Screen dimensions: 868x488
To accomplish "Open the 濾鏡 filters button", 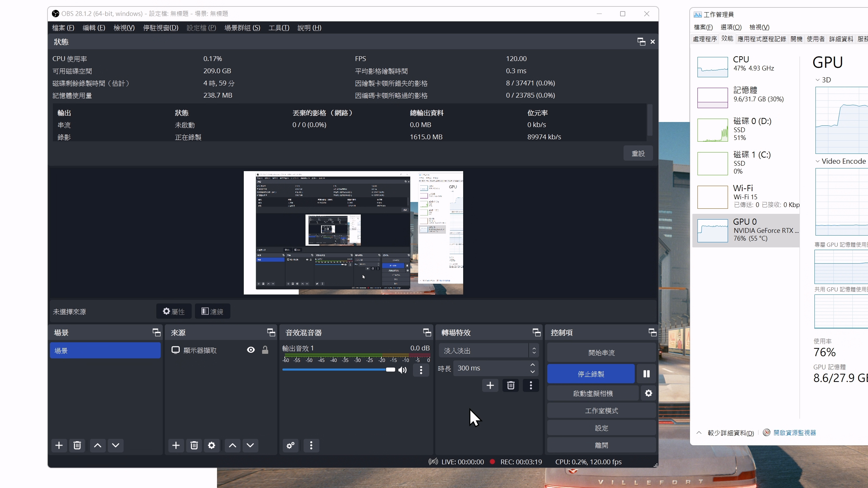I will pos(213,311).
